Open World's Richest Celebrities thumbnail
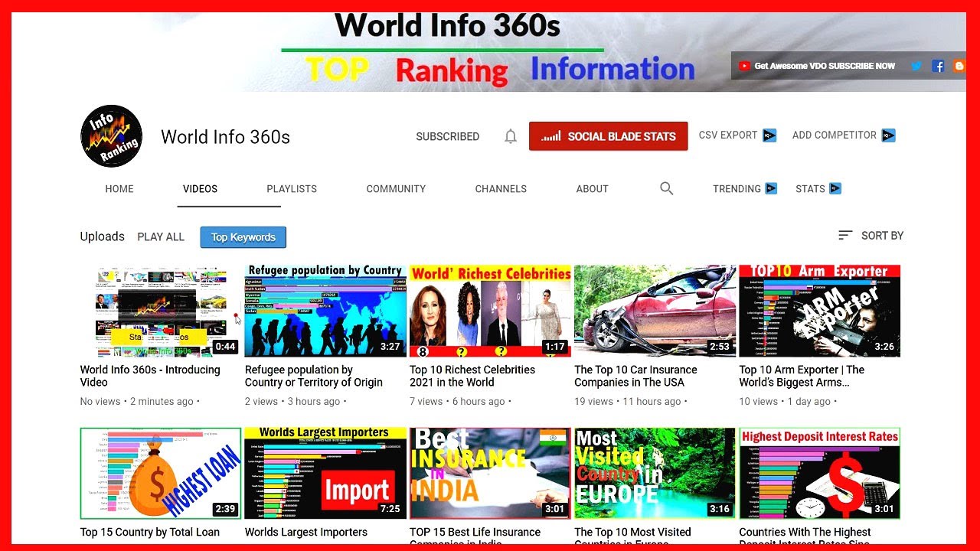The height and width of the screenshot is (551, 980). tap(490, 311)
